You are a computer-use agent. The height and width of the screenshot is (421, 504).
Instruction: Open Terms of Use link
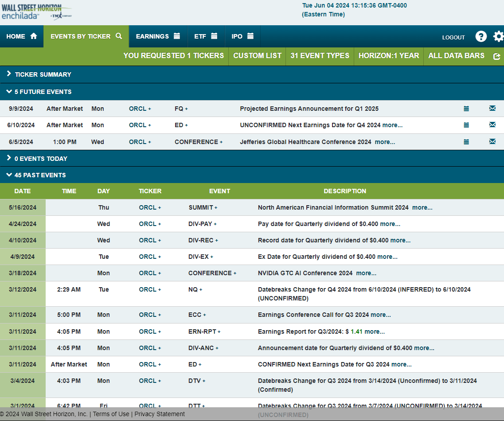[x=111, y=414]
